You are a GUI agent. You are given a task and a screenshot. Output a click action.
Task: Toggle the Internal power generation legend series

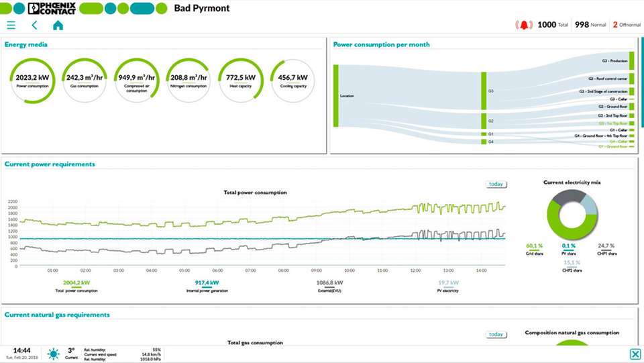tap(207, 286)
